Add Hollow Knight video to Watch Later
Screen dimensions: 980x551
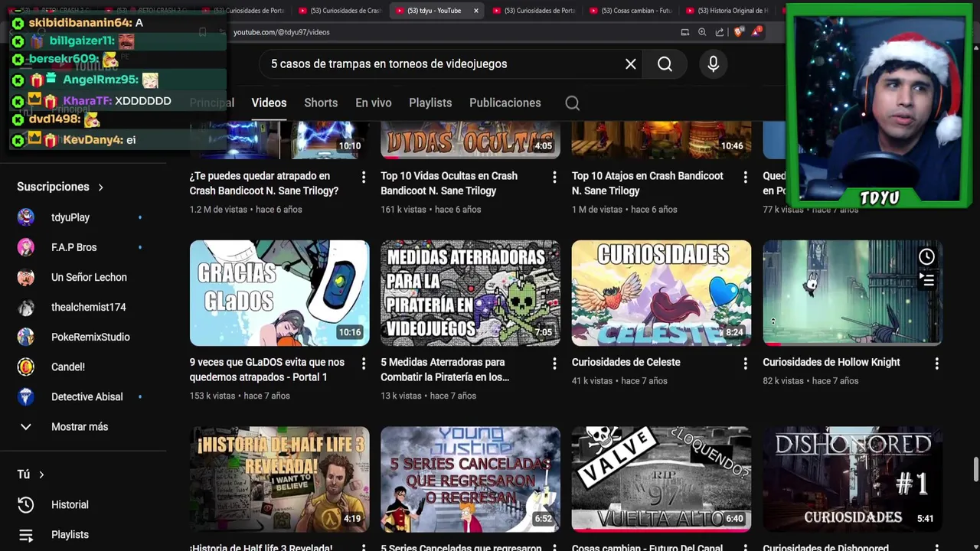coord(926,256)
